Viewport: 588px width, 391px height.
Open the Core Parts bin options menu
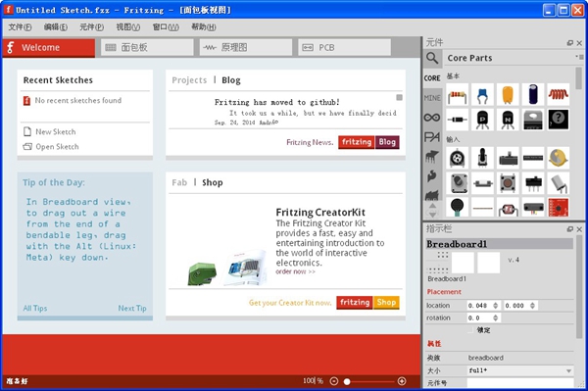[579, 57]
